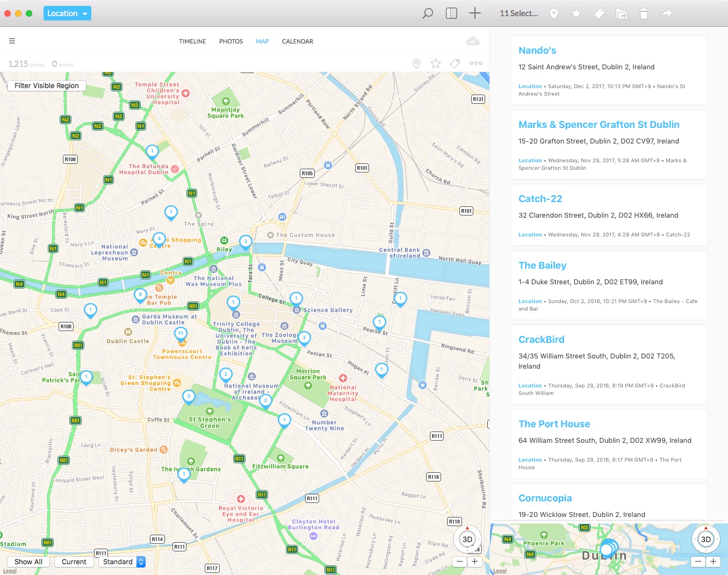
Task: Switch to the Timeline tab
Action: (192, 41)
